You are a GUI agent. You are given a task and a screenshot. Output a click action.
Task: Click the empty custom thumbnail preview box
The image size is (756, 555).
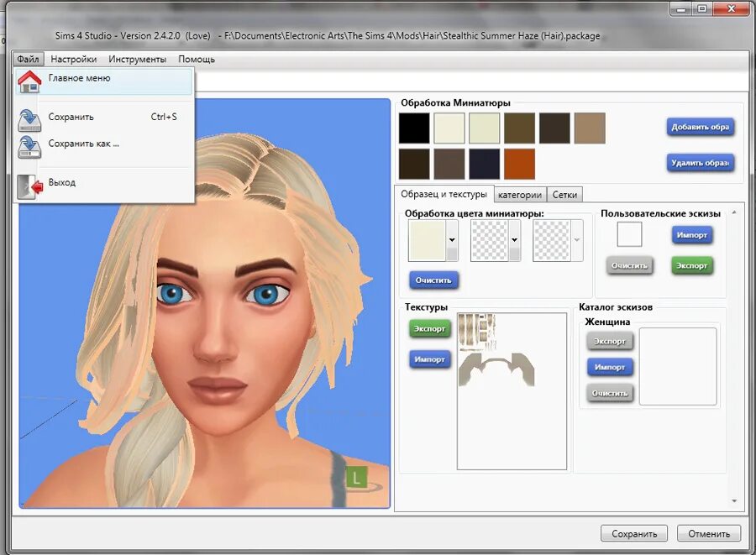tap(629, 234)
